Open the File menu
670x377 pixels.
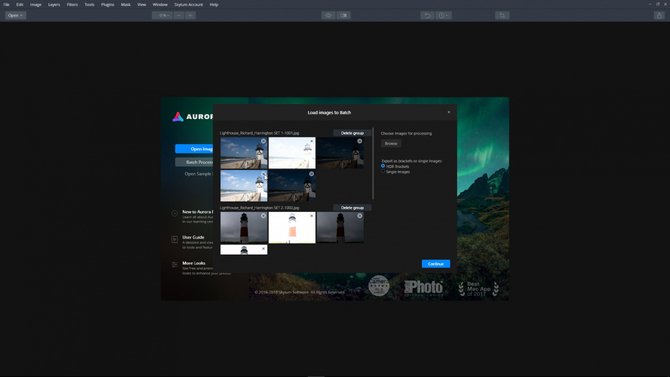(6, 5)
